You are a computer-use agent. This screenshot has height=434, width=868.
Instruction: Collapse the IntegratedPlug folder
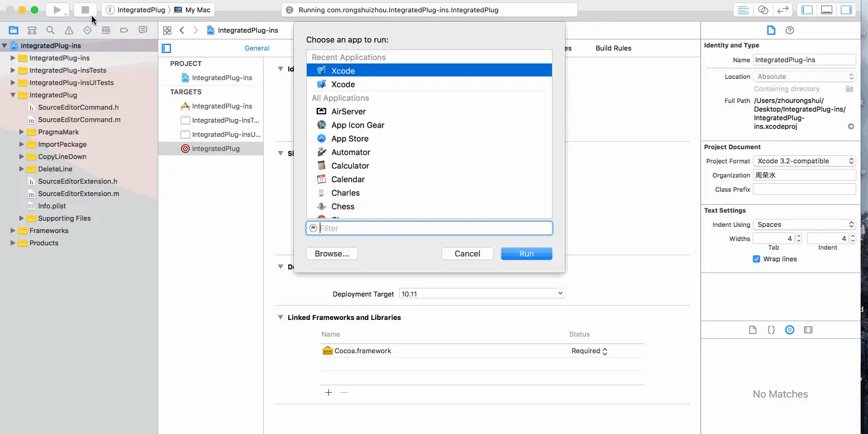tap(13, 95)
